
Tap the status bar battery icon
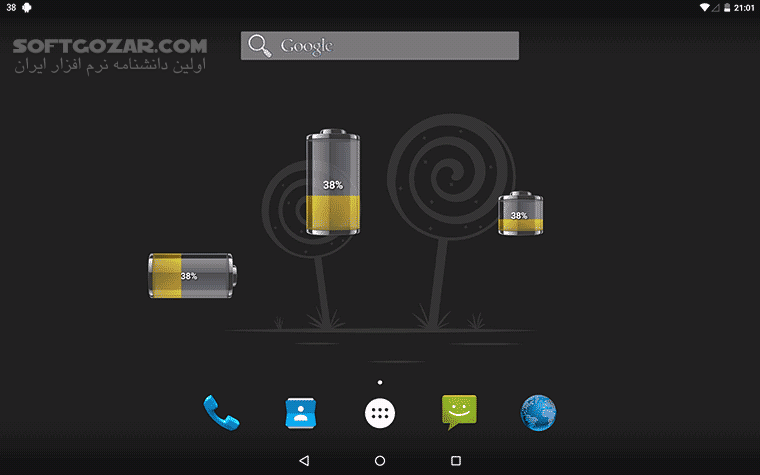pyautogui.click(x=727, y=8)
